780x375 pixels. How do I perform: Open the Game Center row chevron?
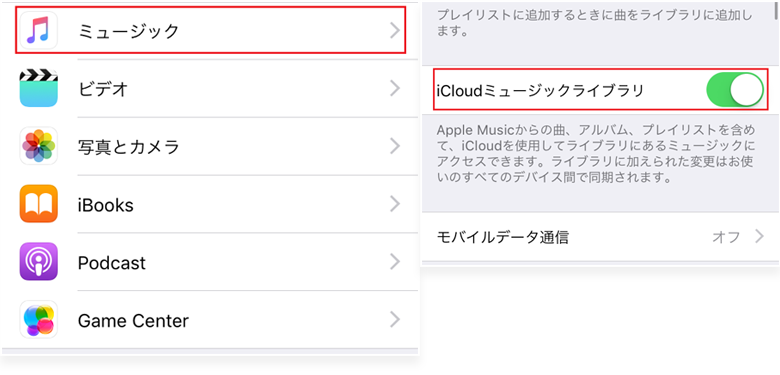click(395, 320)
